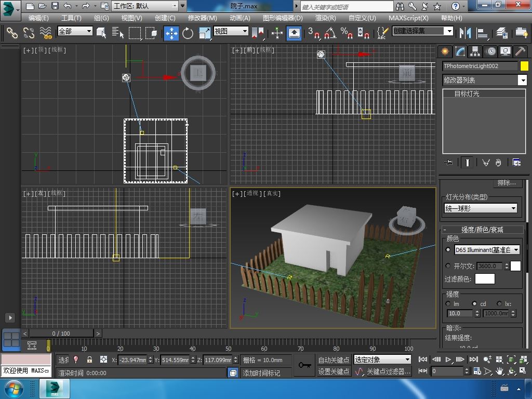Viewport: 532px width, 399px height.
Task: Click the 自动关键点 auto key button
Action: pos(334,360)
